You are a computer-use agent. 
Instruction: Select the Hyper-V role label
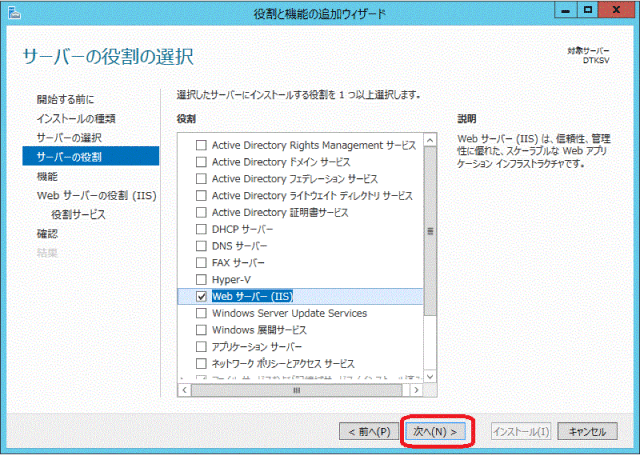coord(231,280)
